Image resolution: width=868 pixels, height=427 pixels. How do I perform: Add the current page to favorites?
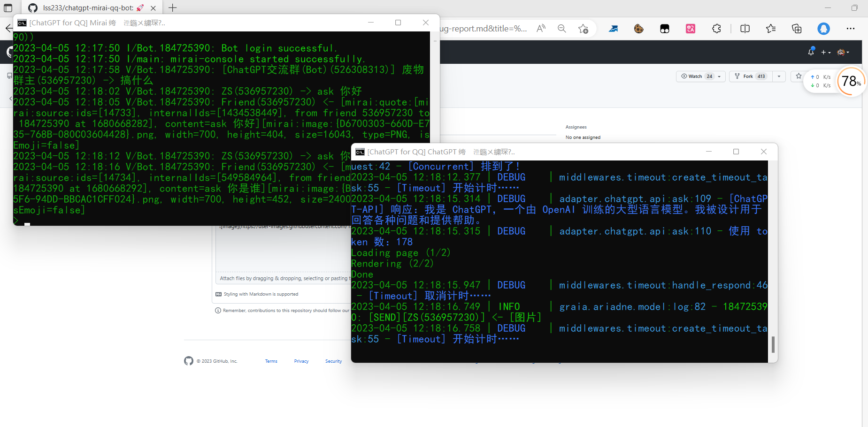[584, 29]
